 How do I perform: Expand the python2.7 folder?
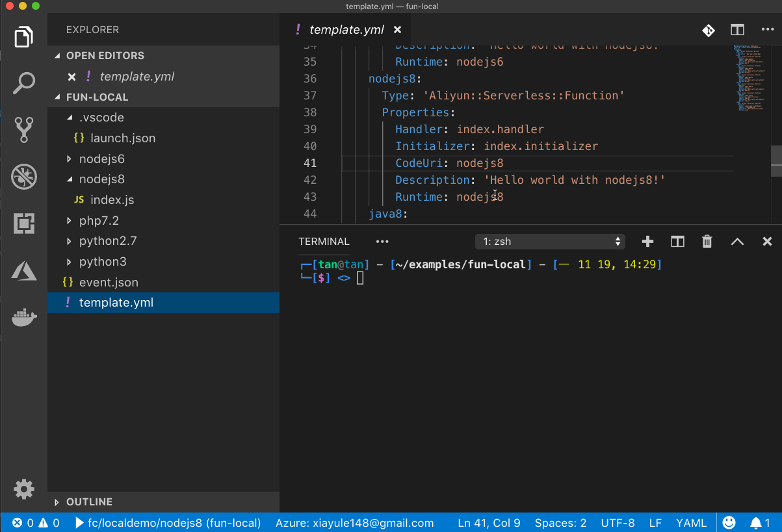(x=70, y=241)
